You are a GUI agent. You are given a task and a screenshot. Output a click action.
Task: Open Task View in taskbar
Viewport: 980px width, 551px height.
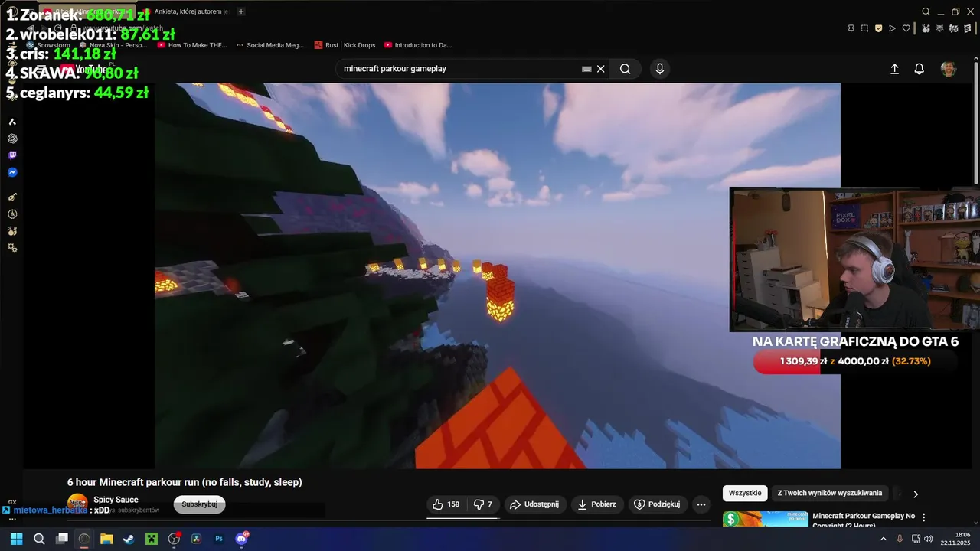point(62,539)
